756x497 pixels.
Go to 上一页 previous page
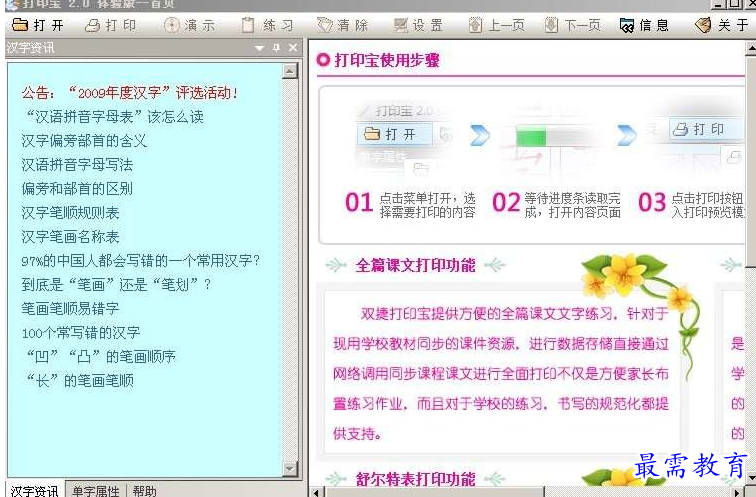(x=497, y=25)
